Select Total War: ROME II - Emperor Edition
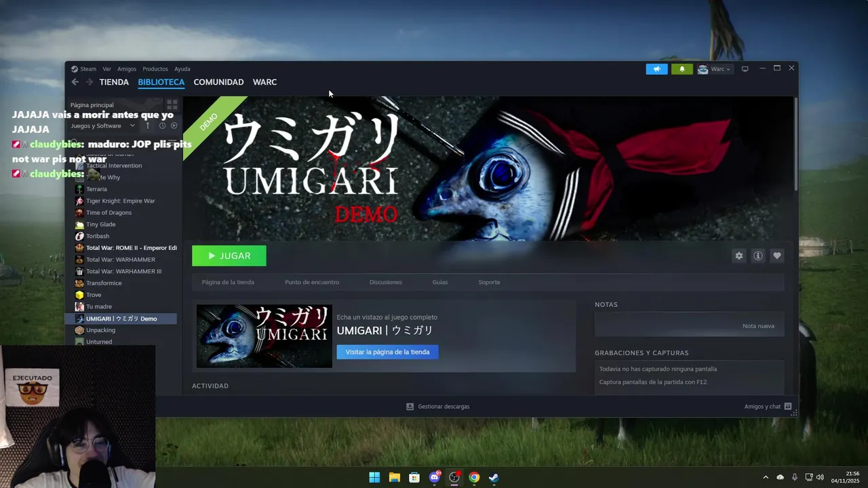Viewport: 868px width, 488px height. pos(131,247)
